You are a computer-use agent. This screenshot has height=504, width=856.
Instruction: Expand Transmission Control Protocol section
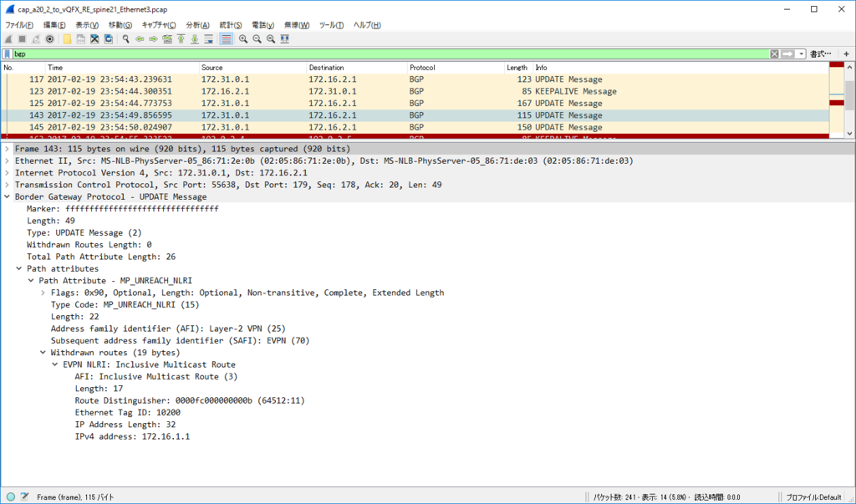tap(7, 185)
